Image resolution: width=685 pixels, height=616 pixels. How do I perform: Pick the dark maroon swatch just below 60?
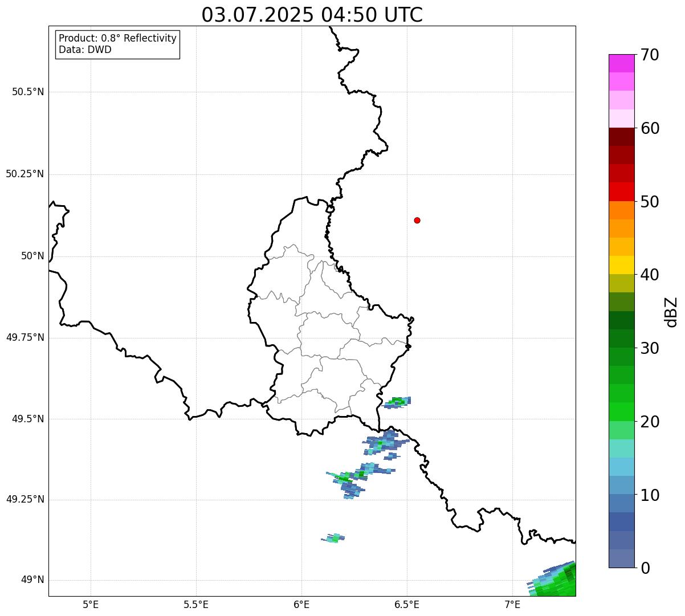point(621,137)
